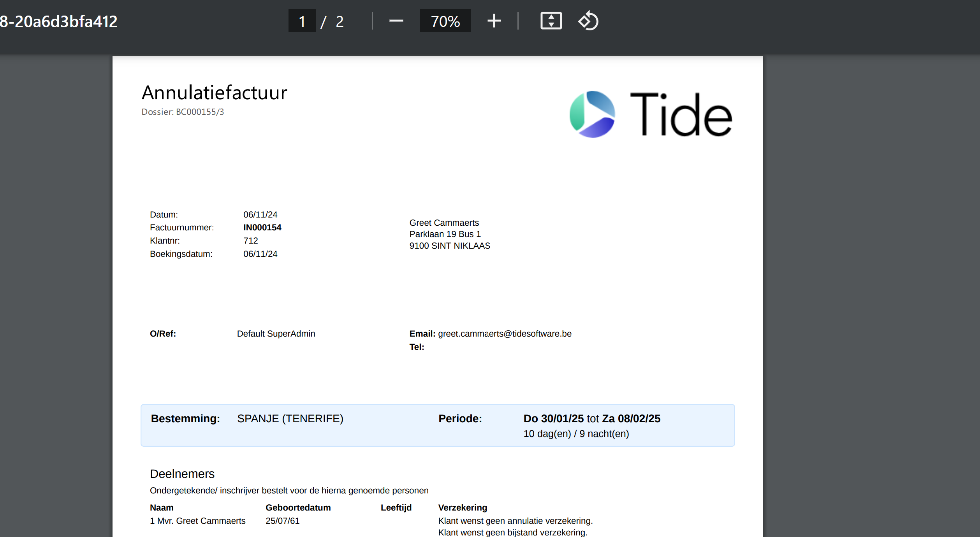Click the SPANJE (TENERIFE) destination text
This screenshot has width=980, height=537.
pyautogui.click(x=290, y=419)
